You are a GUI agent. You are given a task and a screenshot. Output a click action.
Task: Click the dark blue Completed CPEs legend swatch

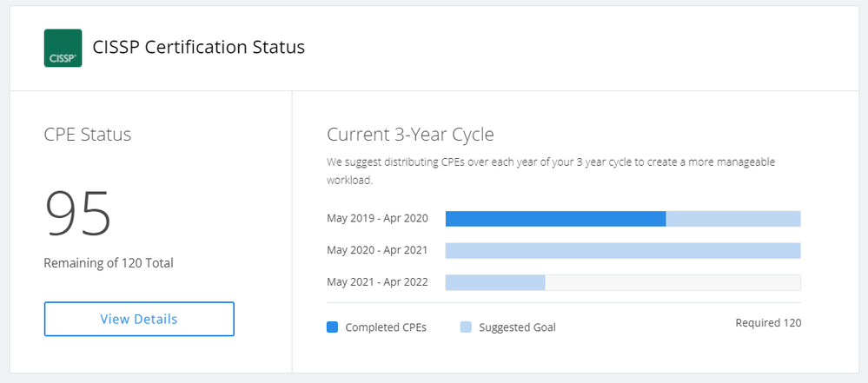[x=332, y=327]
